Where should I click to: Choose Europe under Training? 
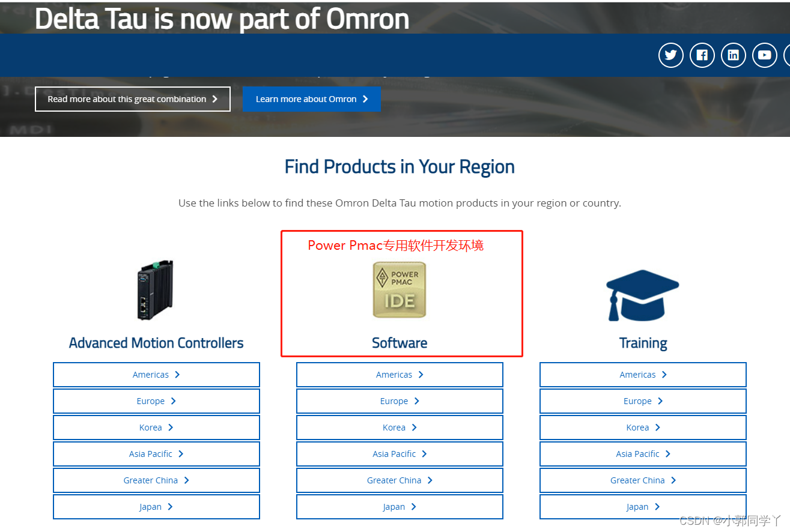click(x=643, y=401)
